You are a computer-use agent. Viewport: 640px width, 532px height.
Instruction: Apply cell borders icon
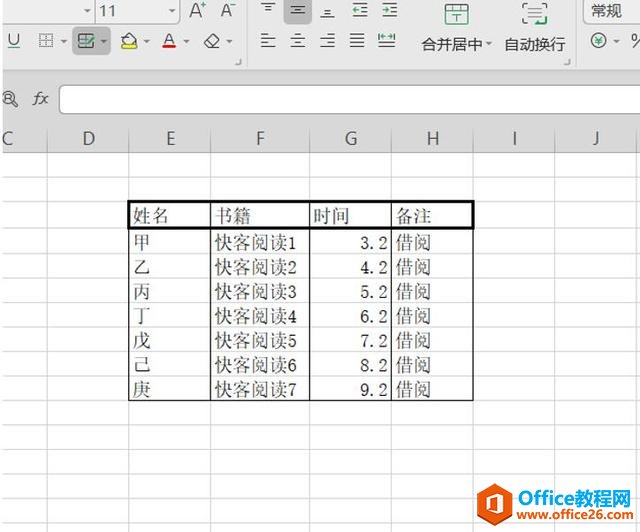[x=46, y=41]
